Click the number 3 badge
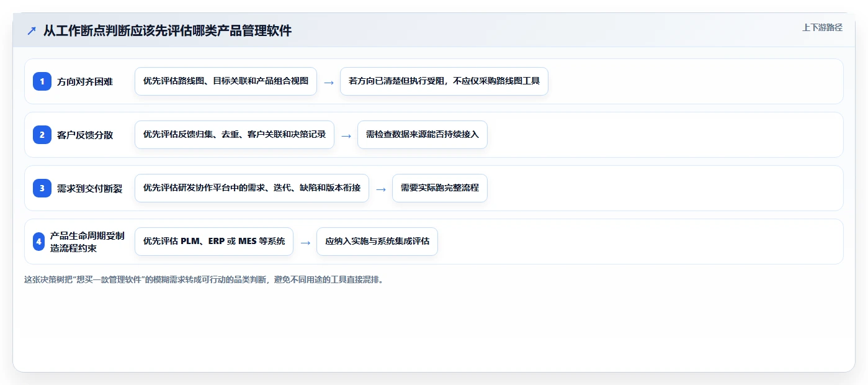The image size is (868, 385). click(42, 188)
